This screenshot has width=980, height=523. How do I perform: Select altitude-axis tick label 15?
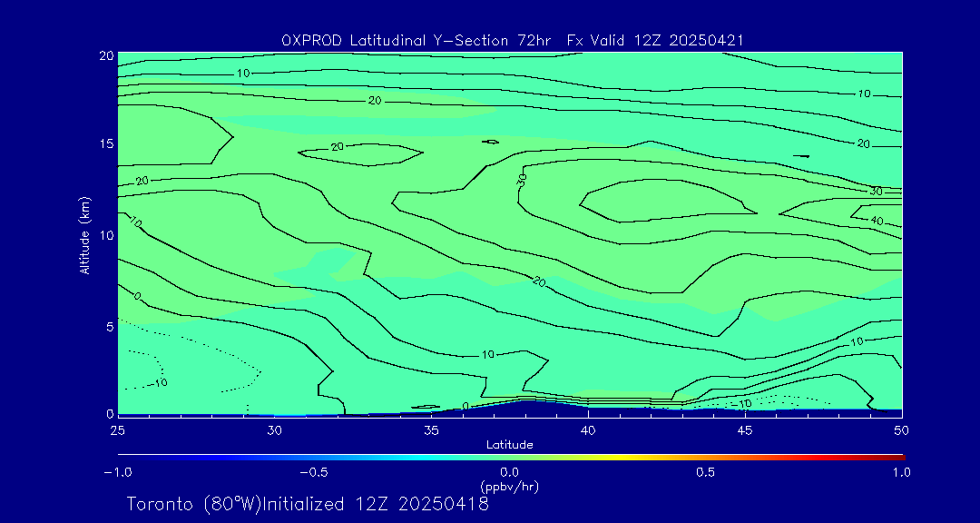click(x=107, y=143)
